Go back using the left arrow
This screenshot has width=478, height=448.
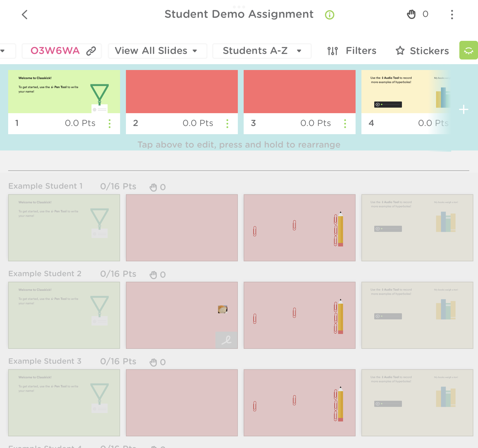click(25, 15)
